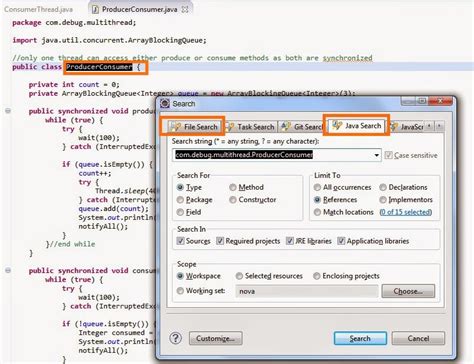Click the selected ProducerConsumer class name
Viewport: 474px width, 364px height.
[x=99, y=67]
